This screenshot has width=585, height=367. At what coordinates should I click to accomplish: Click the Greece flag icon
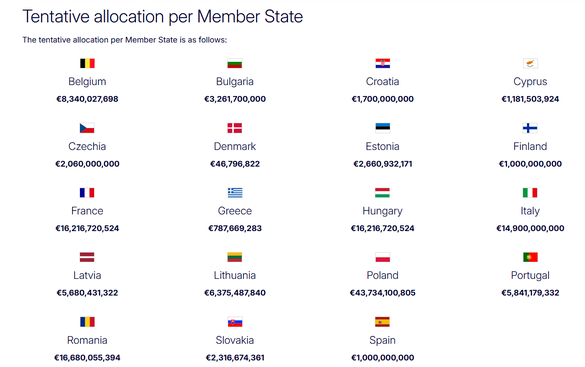(235, 192)
